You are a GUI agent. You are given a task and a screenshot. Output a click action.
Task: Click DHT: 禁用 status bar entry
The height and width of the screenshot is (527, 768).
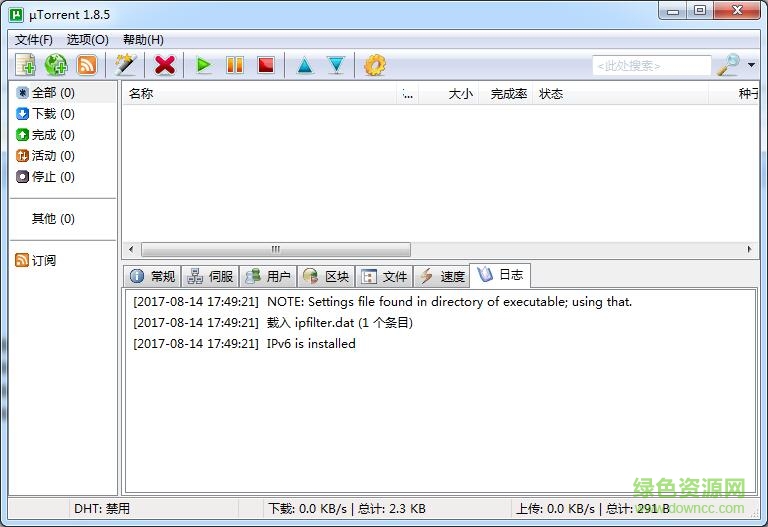click(x=102, y=509)
